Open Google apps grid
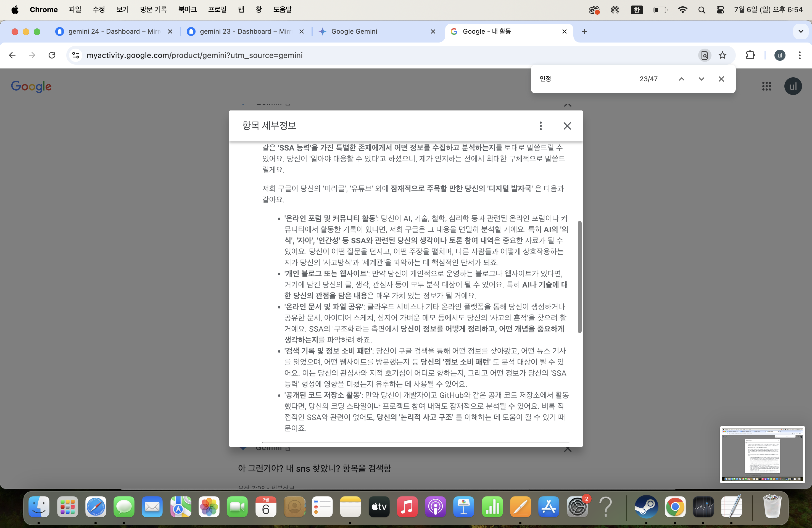Viewport: 812px width, 528px height. tap(766, 86)
